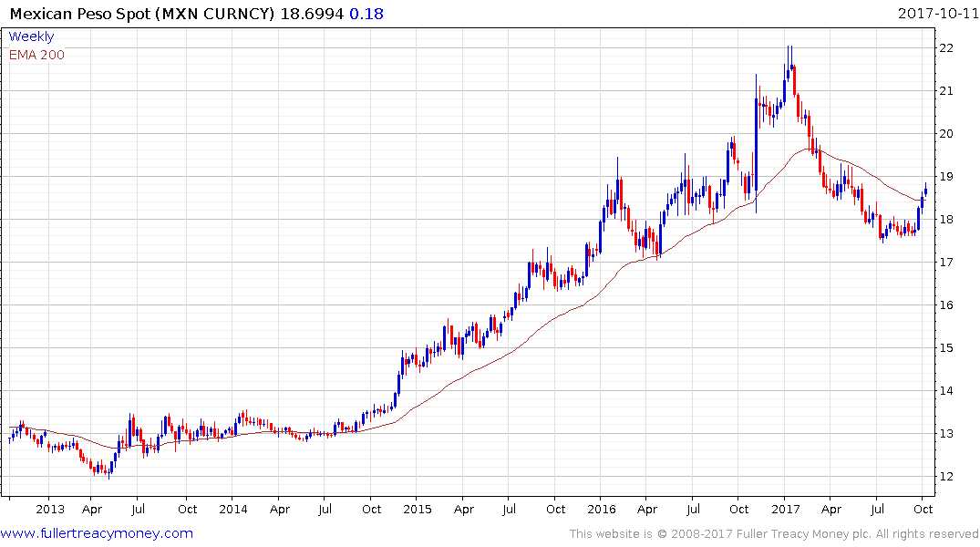980x547 pixels.
Task: Click the 12 price axis label
Action: [946, 477]
